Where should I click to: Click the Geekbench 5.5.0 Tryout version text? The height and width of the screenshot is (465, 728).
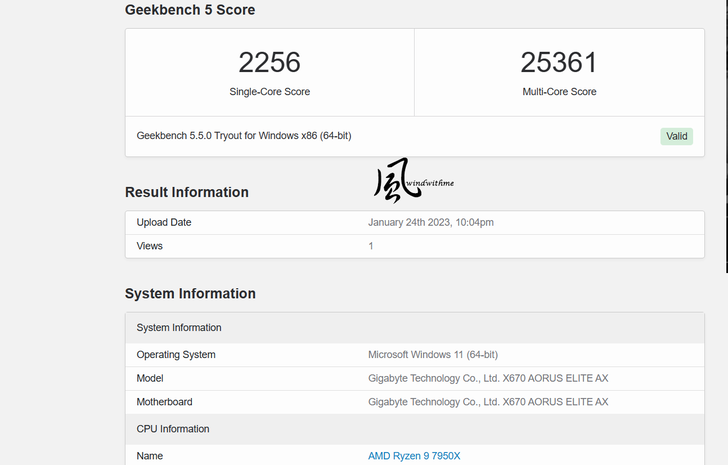pos(243,136)
